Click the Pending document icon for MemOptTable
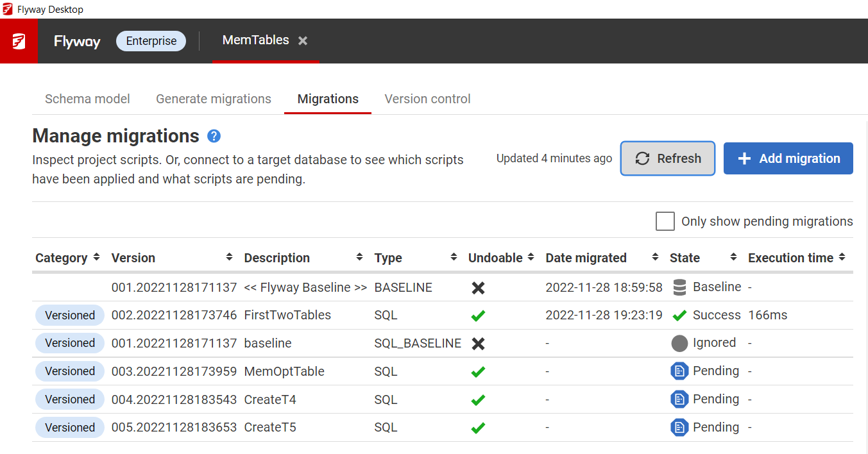This screenshot has height=454, width=868. tap(679, 371)
